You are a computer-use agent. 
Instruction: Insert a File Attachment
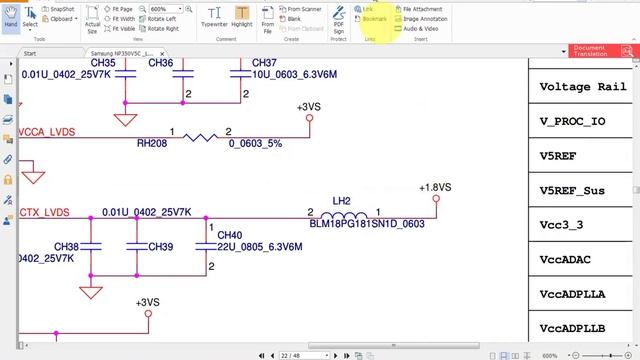coord(418,9)
